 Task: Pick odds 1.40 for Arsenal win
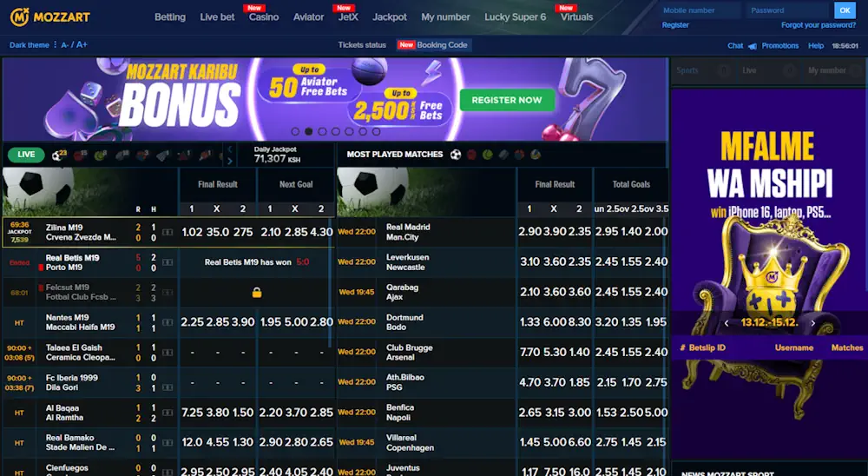pyautogui.click(x=578, y=352)
